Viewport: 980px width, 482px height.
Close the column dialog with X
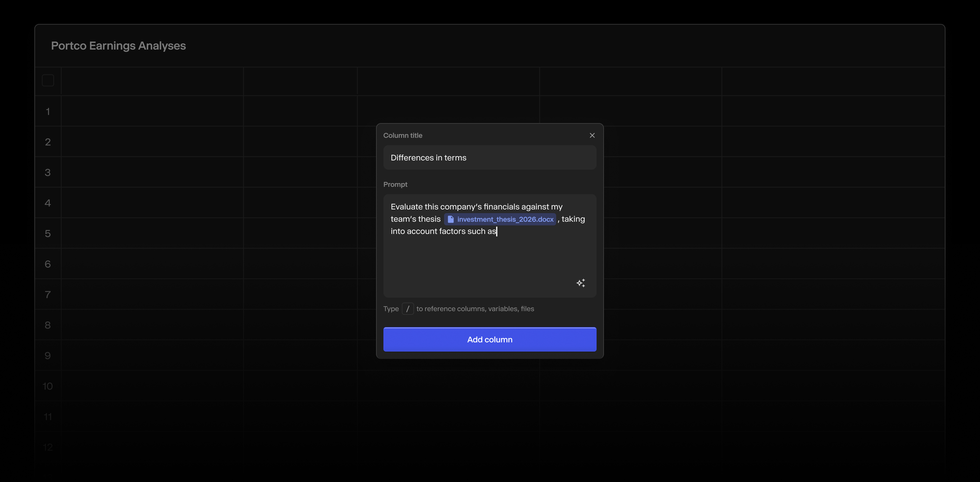pyautogui.click(x=592, y=135)
